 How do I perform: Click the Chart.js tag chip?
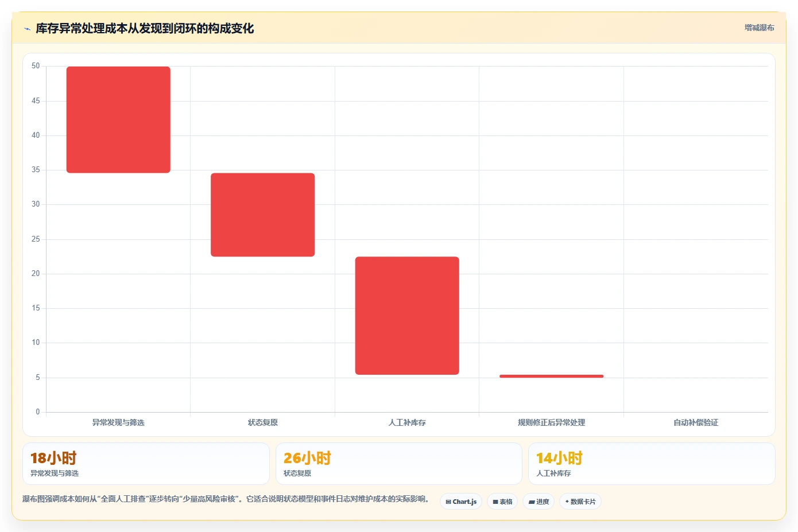coord(461,502)
